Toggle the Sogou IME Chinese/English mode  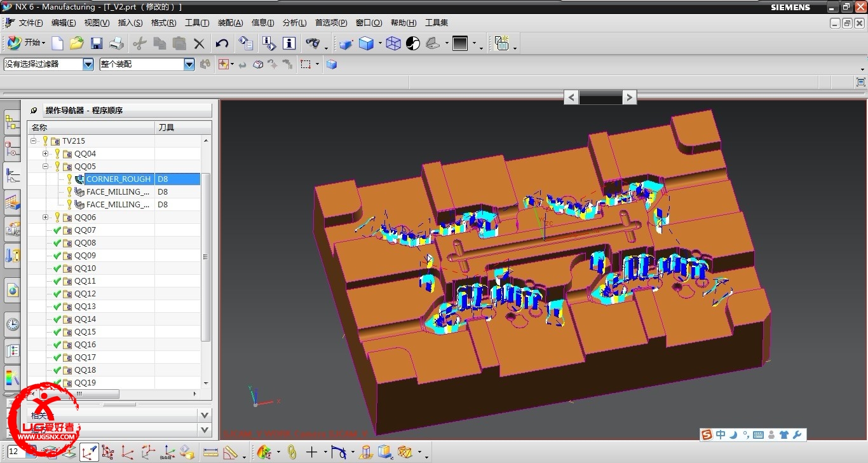[x=721, y=435]
